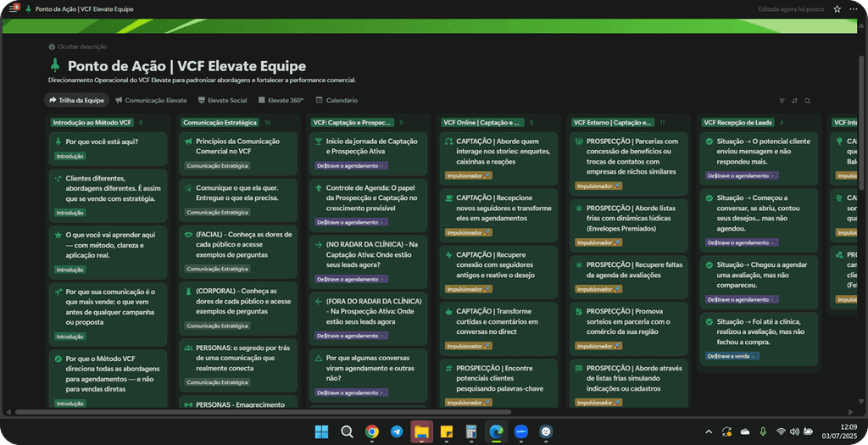Click the filter icon above the board
Viewport: 868px width, 445px height.
(782, 101)
